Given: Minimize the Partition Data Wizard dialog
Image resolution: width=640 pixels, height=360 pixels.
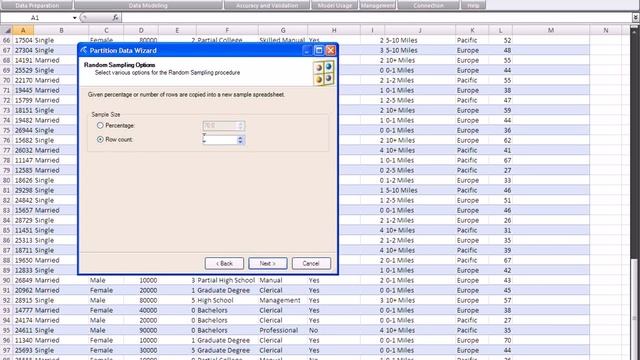Looking at the screenshot, I should click(x=307, y=50).
